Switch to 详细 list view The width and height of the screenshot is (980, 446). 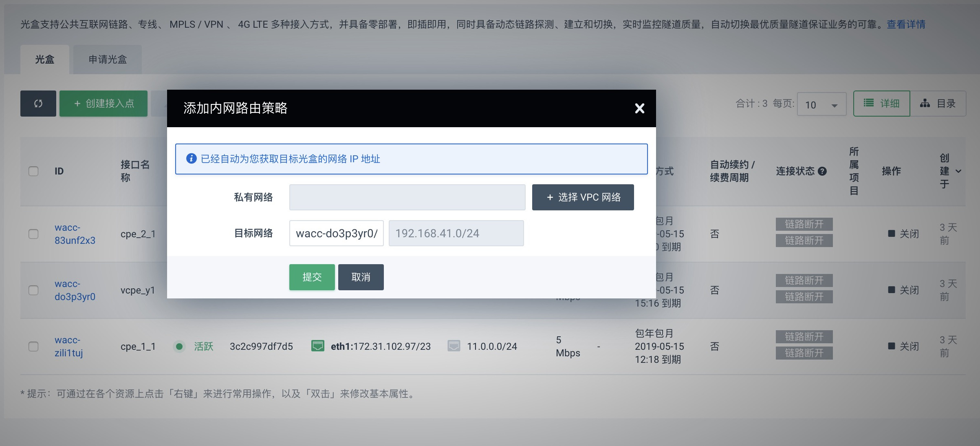tap(881, 104)
